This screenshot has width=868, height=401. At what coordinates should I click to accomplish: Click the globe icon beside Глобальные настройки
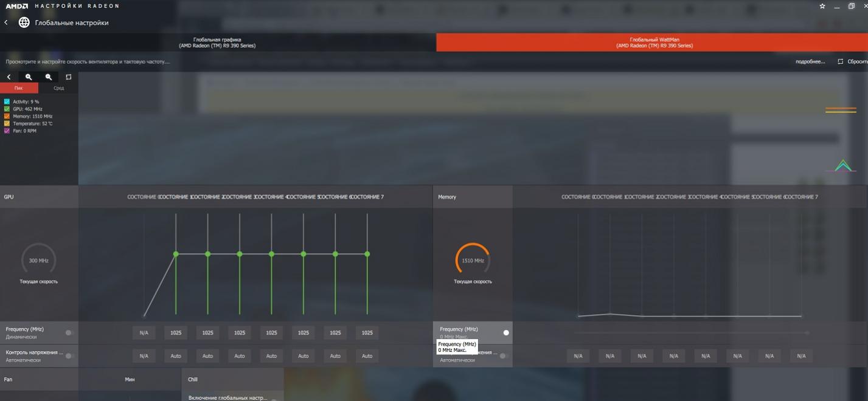[x=24, y=22]
